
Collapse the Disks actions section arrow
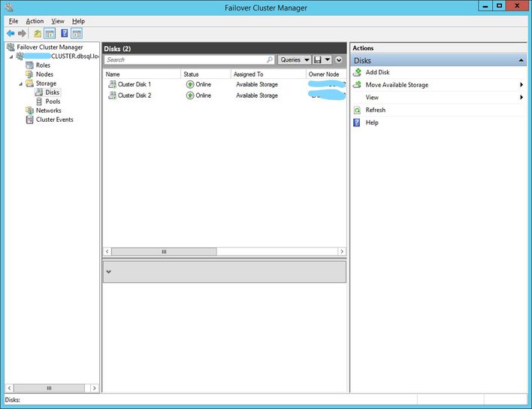click(521, 61)
